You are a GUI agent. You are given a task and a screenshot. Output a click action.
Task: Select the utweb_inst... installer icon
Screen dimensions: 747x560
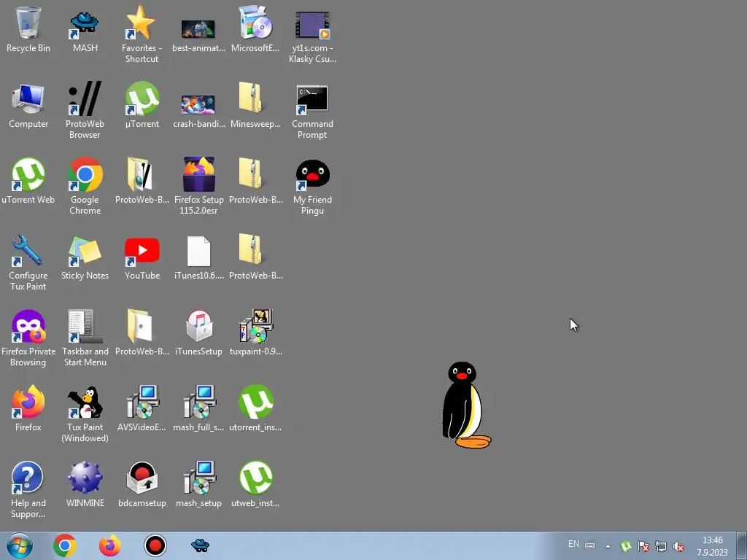(255, 484)
